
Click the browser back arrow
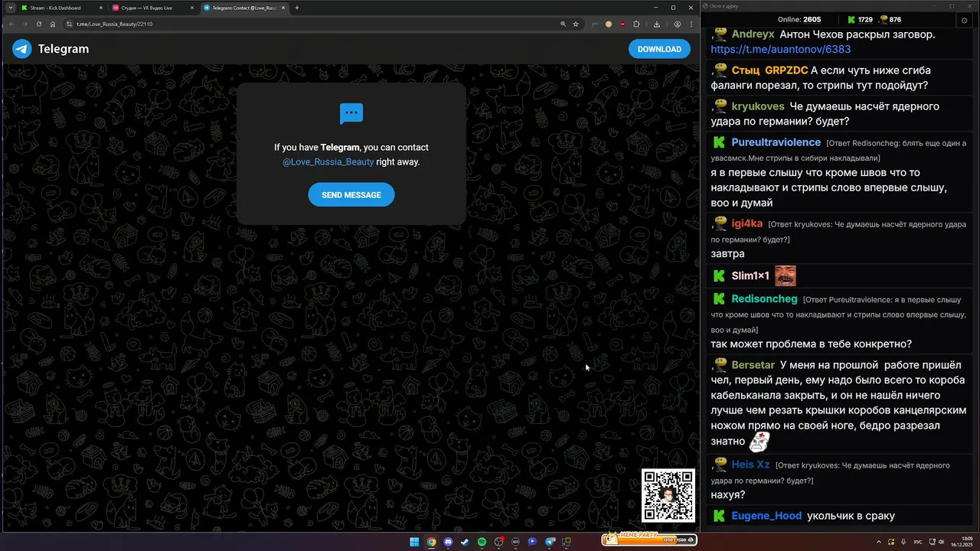(x=11, y=24)
